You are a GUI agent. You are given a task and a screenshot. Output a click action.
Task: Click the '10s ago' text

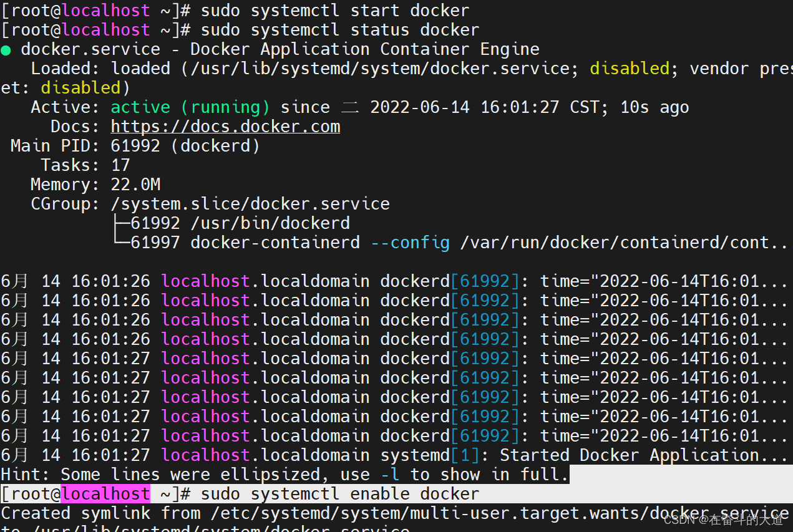[654, 107]
